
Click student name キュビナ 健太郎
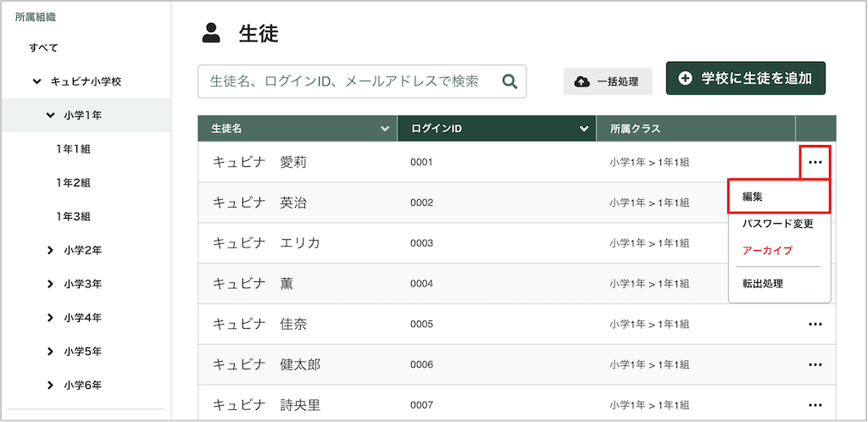[x=266, y=365]
